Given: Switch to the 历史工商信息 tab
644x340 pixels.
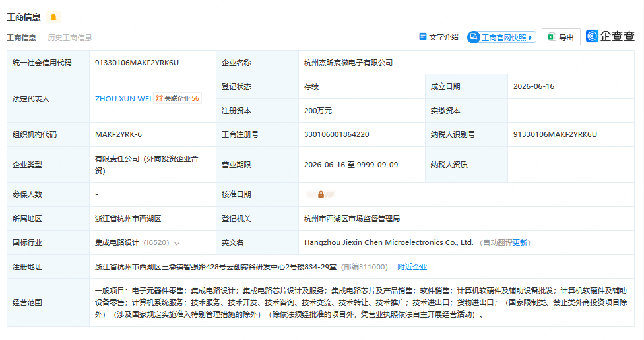Looking at the screenshot, I should [x=70, y=38].
